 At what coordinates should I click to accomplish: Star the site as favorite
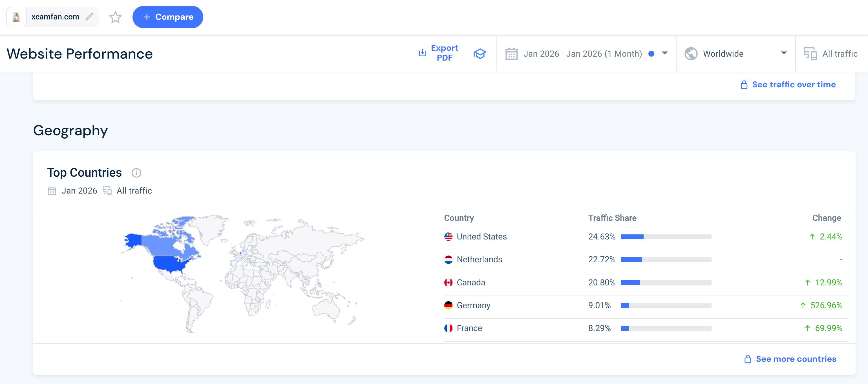point(115,17)
